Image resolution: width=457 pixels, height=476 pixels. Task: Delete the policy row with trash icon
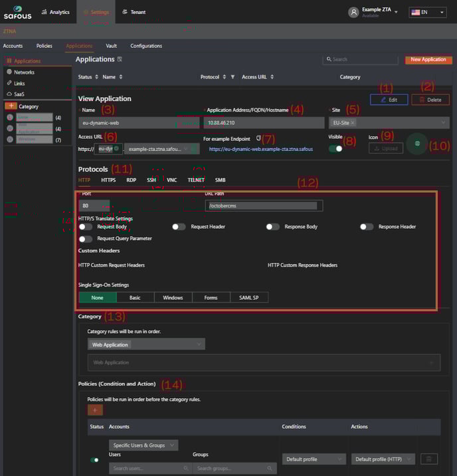click(x=430, y=459)
